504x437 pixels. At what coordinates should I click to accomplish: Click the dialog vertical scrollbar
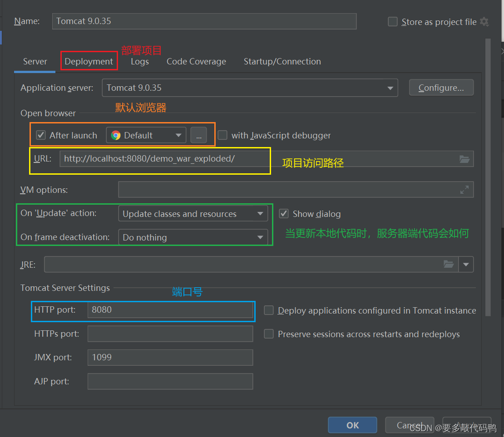[488, 177]
